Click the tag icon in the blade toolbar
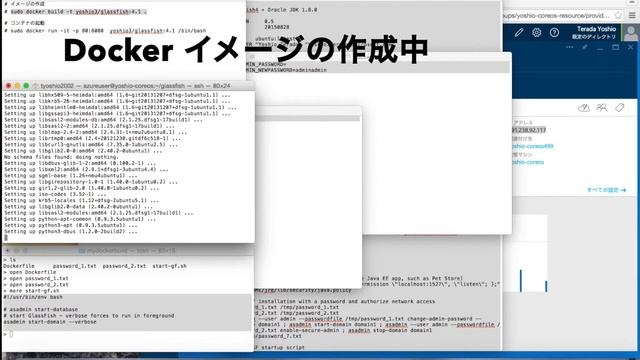Screen dimensions: 640x360 pos(620,108)
